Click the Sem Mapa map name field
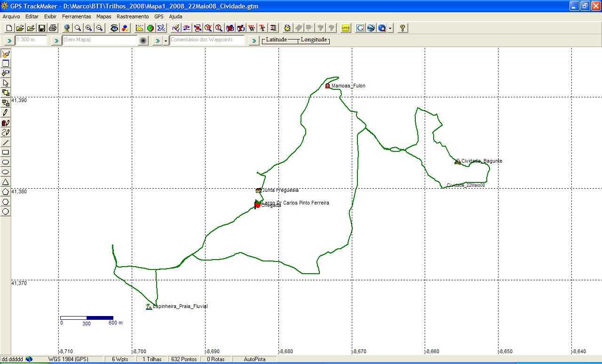602x364 pixels. click(x=100, y=40)
